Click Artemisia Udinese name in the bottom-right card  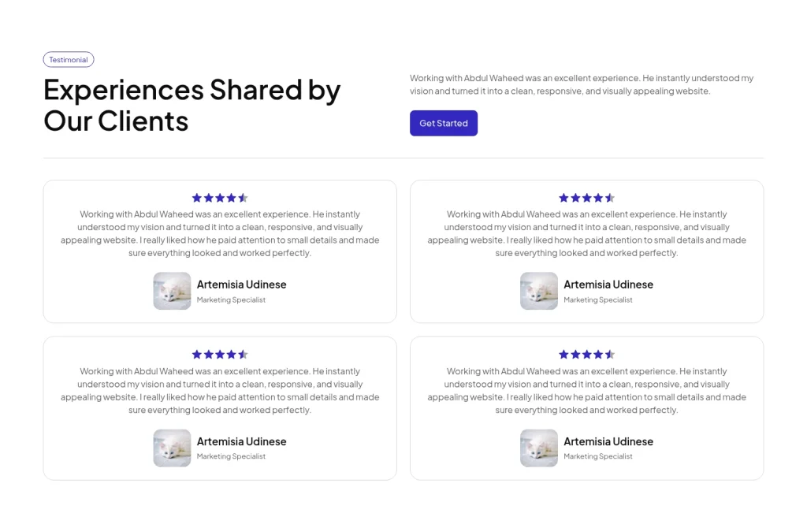click(608, 441)
